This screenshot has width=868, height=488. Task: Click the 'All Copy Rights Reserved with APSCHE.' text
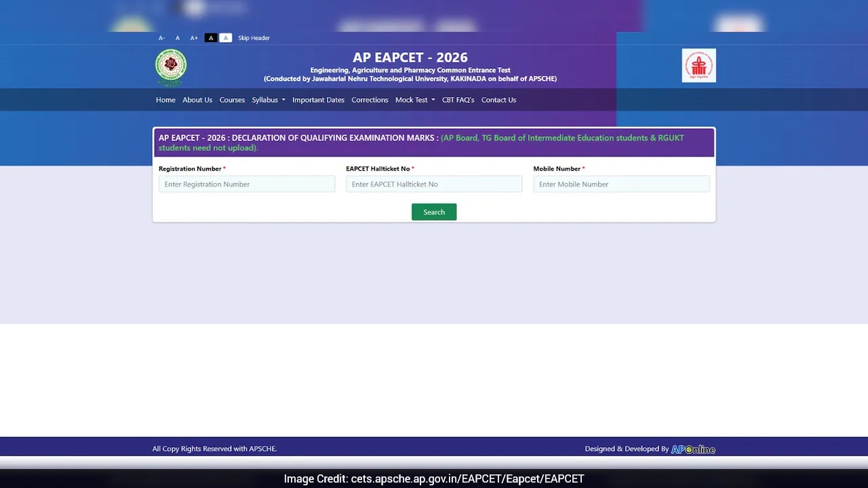point(214,449)
